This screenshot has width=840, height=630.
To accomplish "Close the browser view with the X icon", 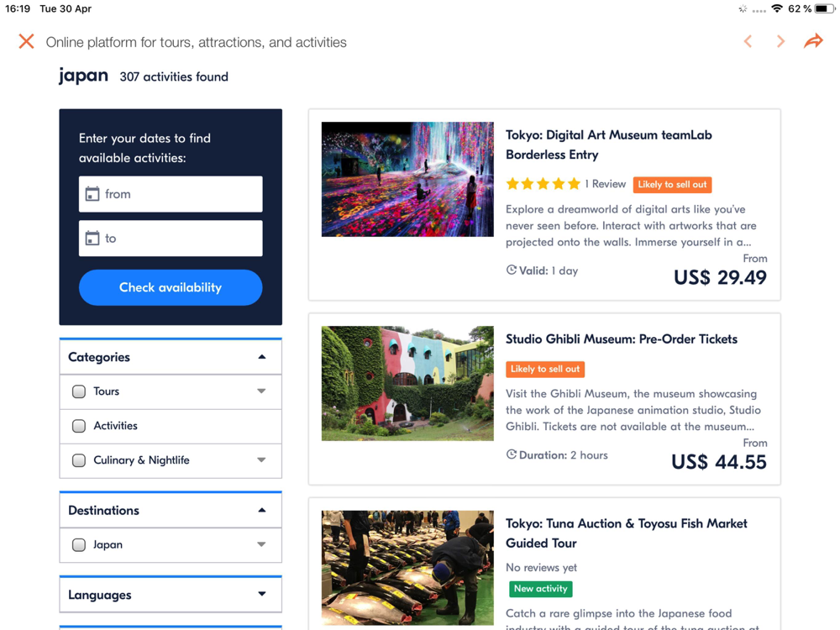I will click(26, 41).
